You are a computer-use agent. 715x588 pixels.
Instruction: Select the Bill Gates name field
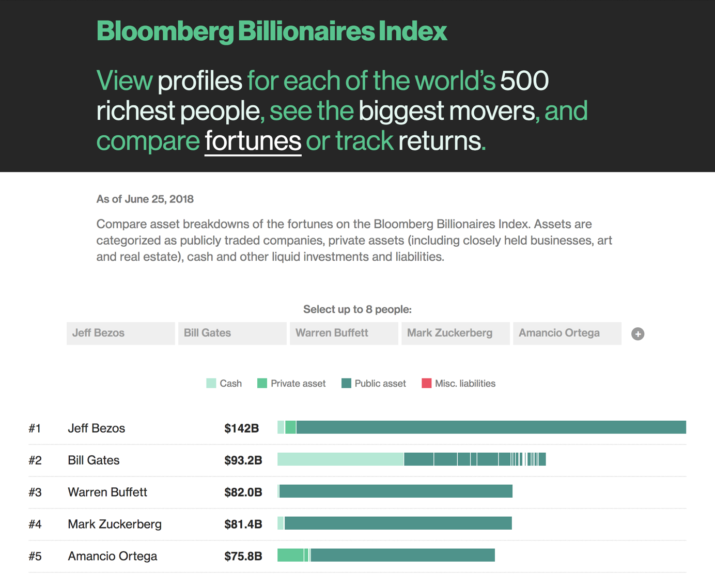pos(232,333)
